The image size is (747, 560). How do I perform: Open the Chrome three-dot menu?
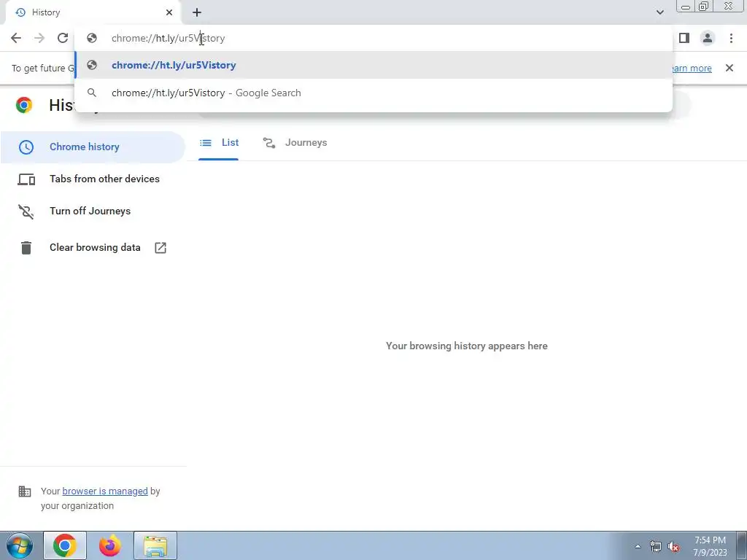[731, 38]
